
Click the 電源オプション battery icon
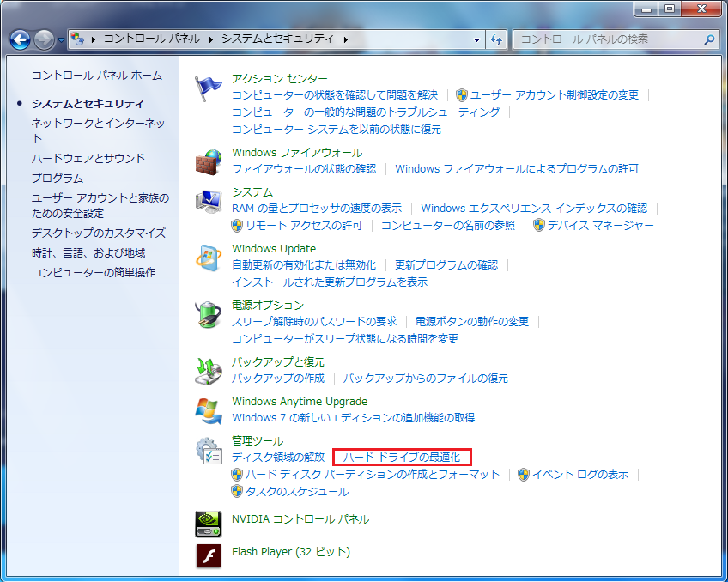pos(208,314)
